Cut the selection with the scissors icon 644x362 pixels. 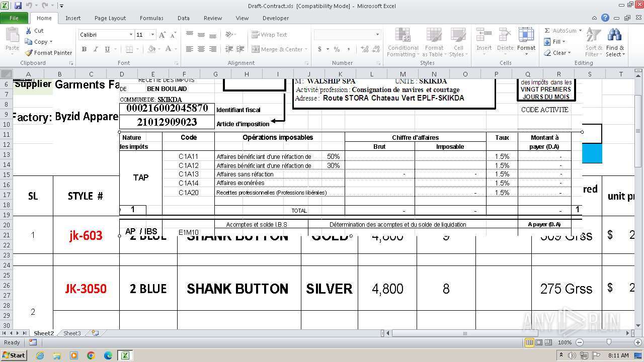click(29, 31)
